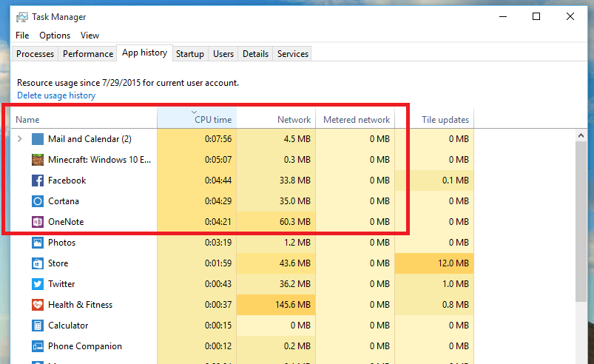Click the Twitter app icon
The width and height of the screenshot is (594, 364).
pos(38,284)
